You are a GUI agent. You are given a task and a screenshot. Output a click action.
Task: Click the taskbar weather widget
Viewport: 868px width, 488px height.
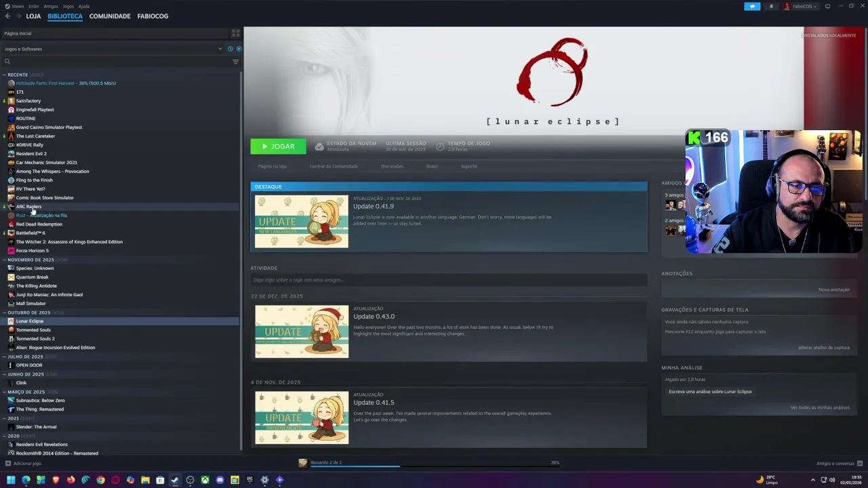pos(767,480)
